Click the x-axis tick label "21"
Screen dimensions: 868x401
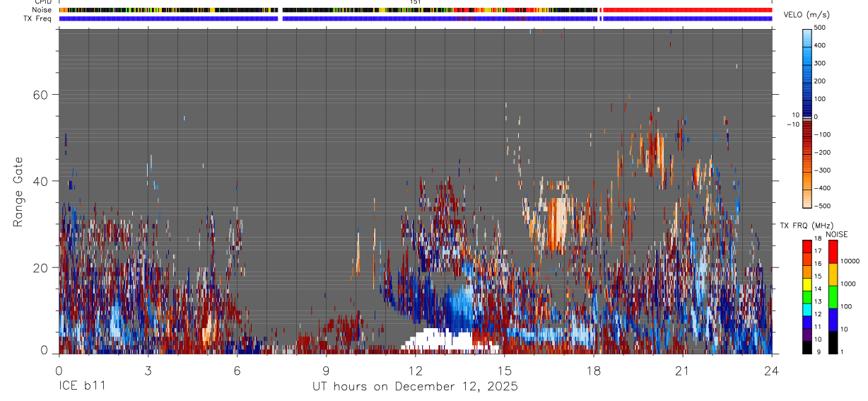(x=683, y=371)
